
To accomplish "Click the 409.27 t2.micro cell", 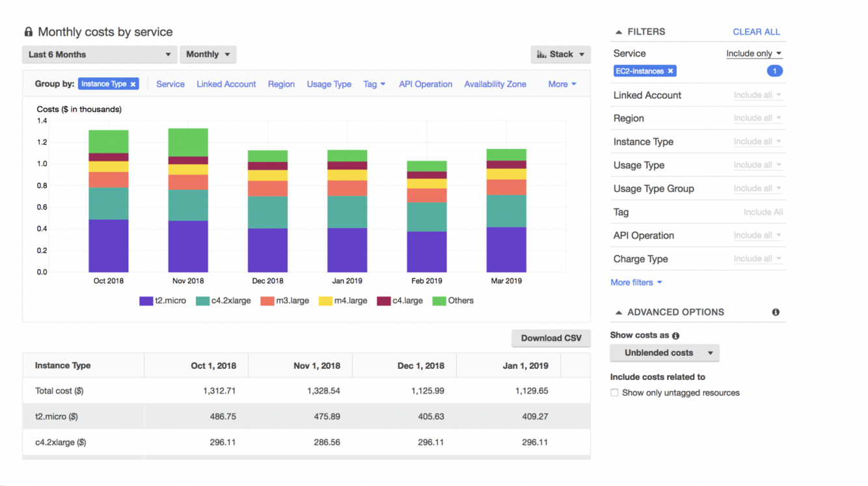I will 536,416.
